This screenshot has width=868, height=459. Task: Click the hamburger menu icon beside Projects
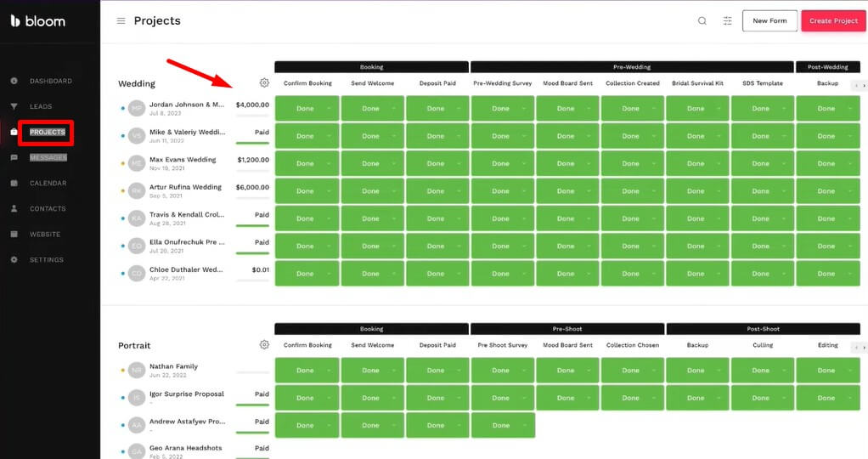tap(121, 21)
